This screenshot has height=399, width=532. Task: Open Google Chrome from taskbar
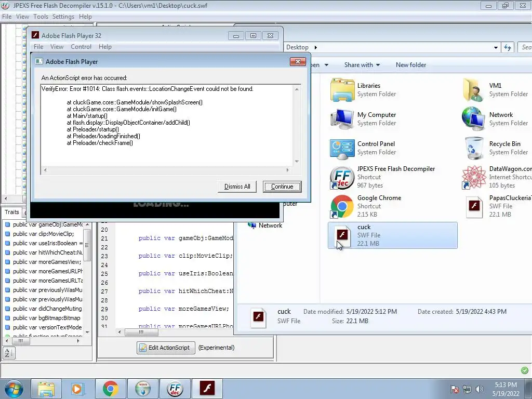(110, 389)
